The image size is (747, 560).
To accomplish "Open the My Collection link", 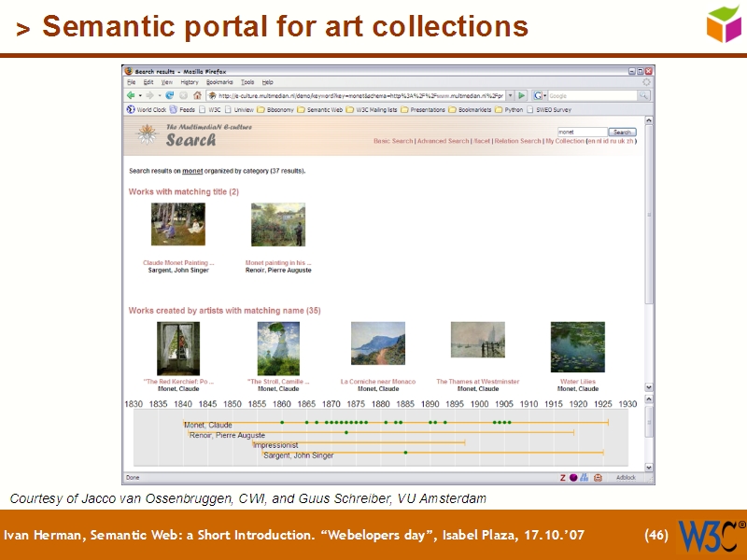I will [566, 141].
